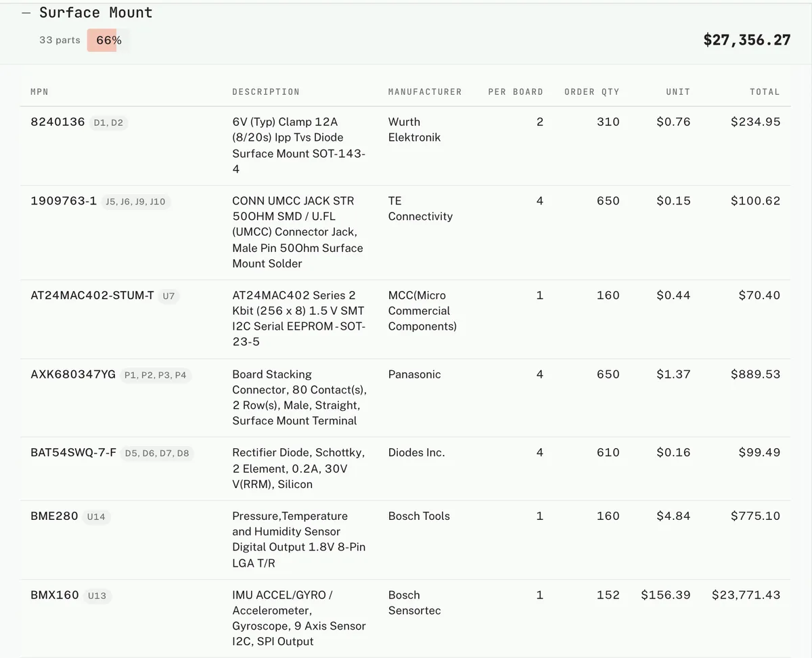The height and width of the screenshot is (658, 812).
Task: Click the 6V Clamp TVS Diode description
Action: click(x=298, y=146)
